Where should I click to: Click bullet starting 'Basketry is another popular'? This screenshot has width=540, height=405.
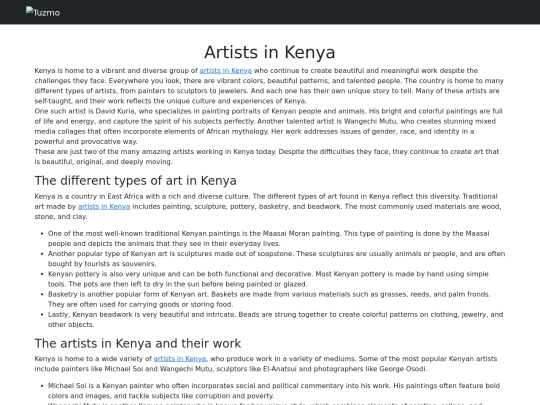269,299
